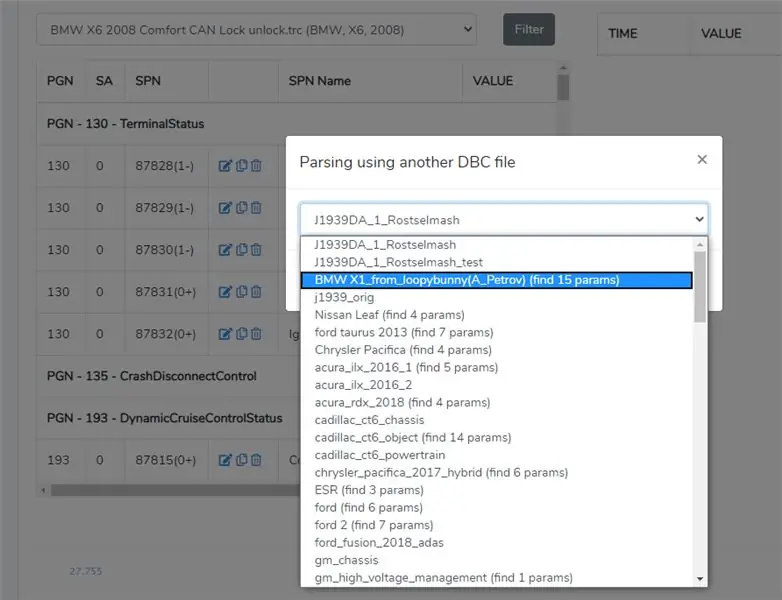Open the BMW X6 2008 trace file dropdown
Screen dimensions: 782x600
(x=256, y=30)
